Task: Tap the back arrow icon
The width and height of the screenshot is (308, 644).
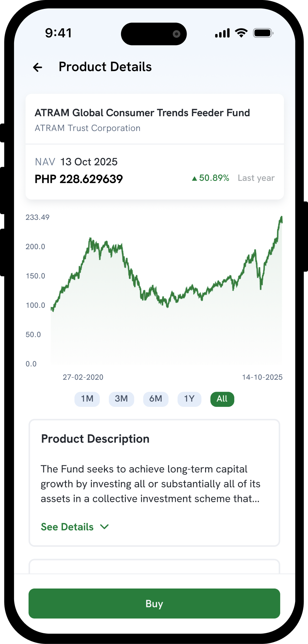Action: tap(37, 67)
